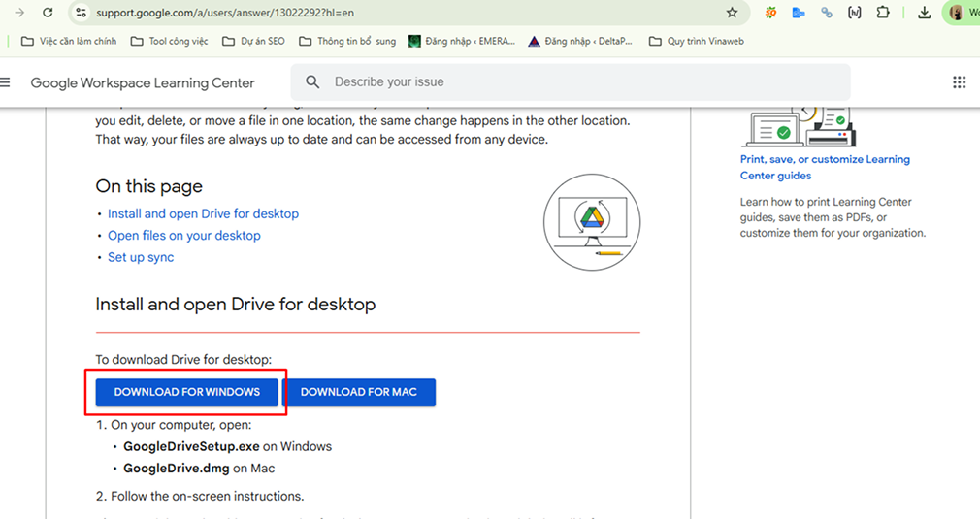Open the 'Đăng nhập ‹ EMERA...' bookmark
This screenshot has width=980, height=519.
[462, 41]
